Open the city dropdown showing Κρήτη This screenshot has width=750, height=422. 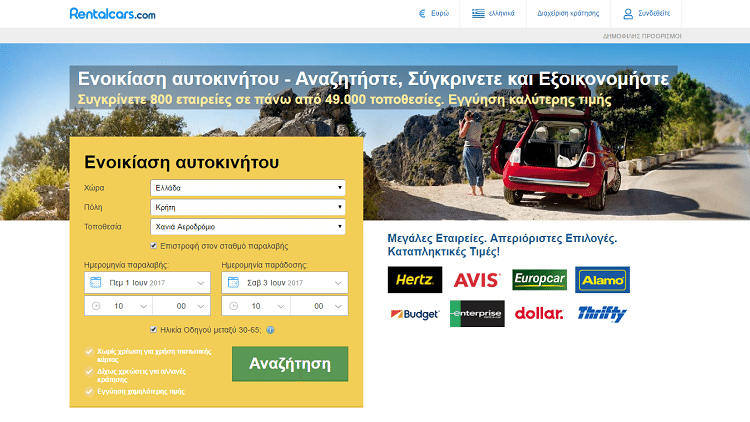click(x=248, y=207)
